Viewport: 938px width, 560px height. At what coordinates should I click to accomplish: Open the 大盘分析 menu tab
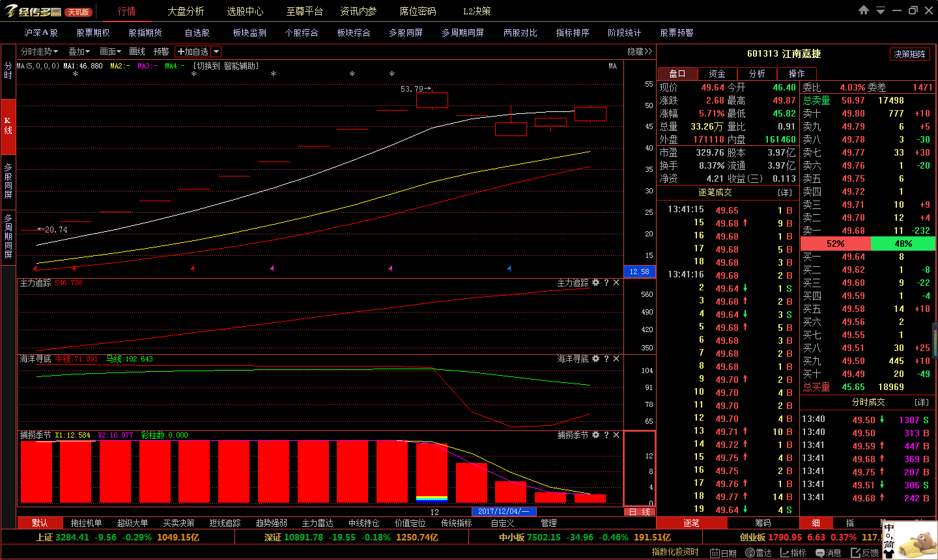tap(186, 11)
